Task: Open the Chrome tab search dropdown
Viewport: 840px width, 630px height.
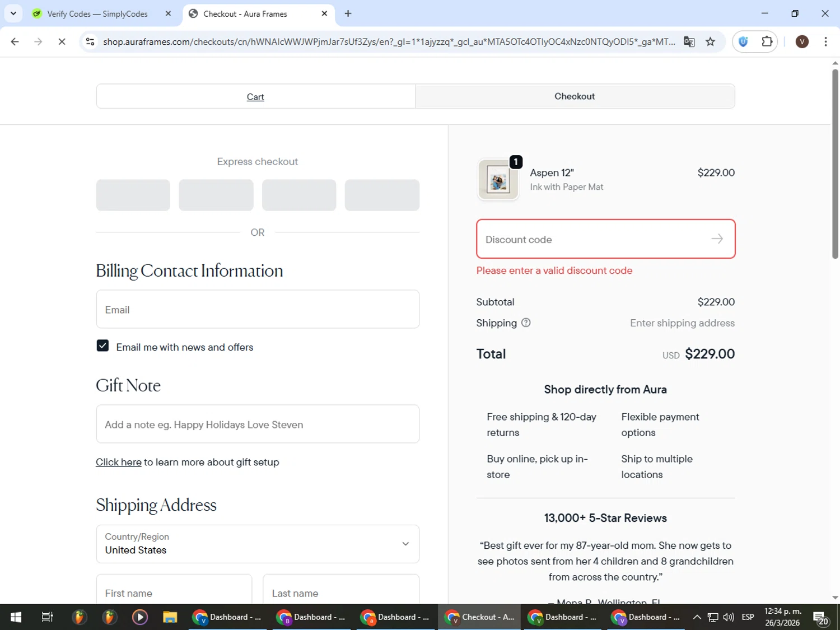Action: [13, 13]
